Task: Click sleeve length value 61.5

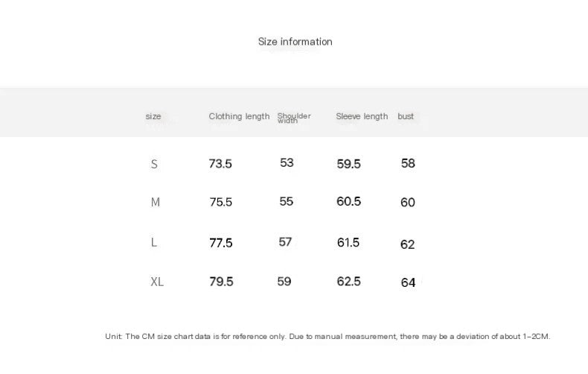Action: click(348, 243)
